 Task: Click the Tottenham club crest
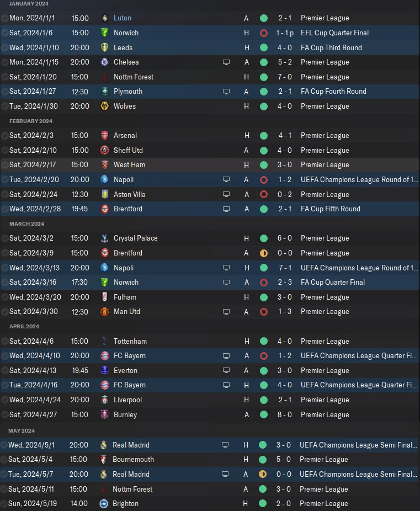pos(104,342)
